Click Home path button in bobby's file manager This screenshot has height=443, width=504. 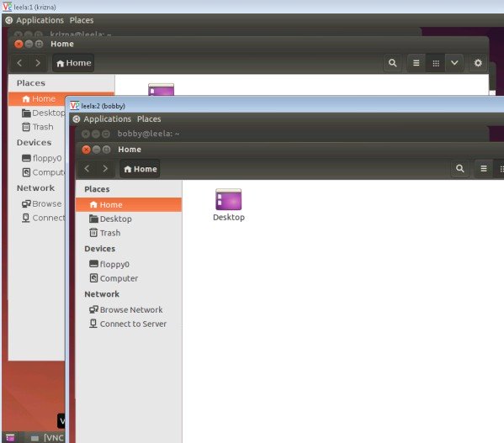pos(141,169)
